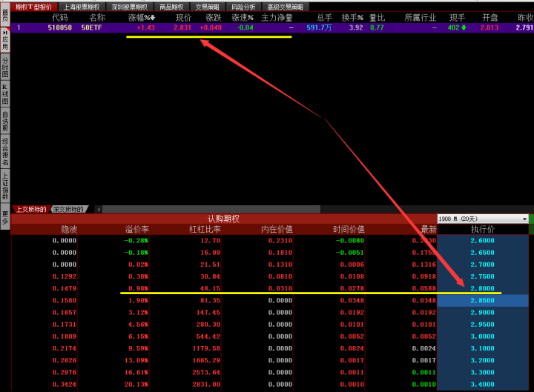Select strike price 2.7000

(483, 265)
